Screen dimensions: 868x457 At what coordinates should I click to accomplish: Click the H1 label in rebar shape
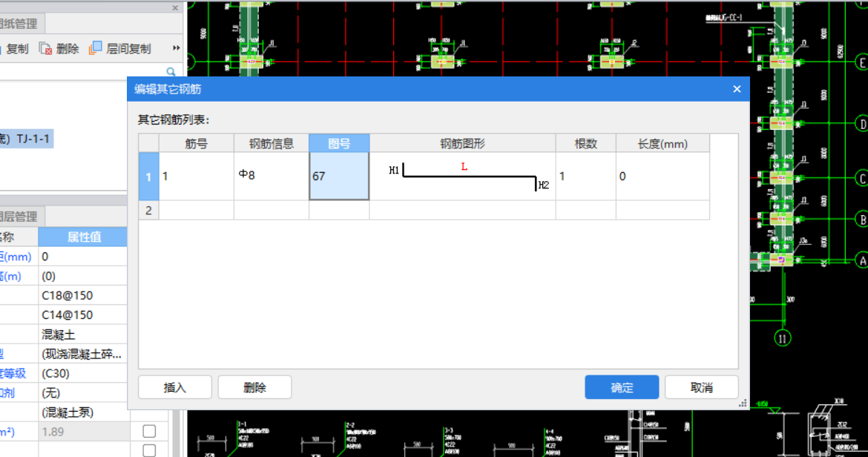(x=394, y=171)
